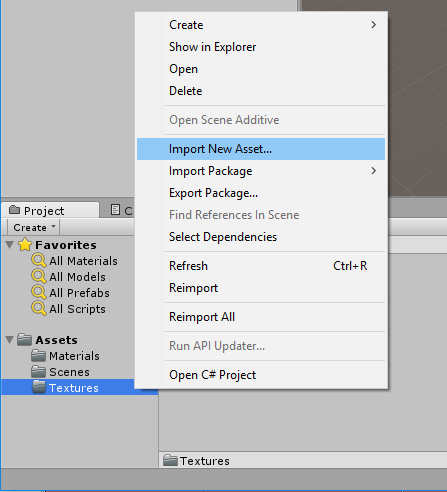The width and height of the screenshot is (447, 492).
Task: Click the Console tab icon
Action: point(115,210)
